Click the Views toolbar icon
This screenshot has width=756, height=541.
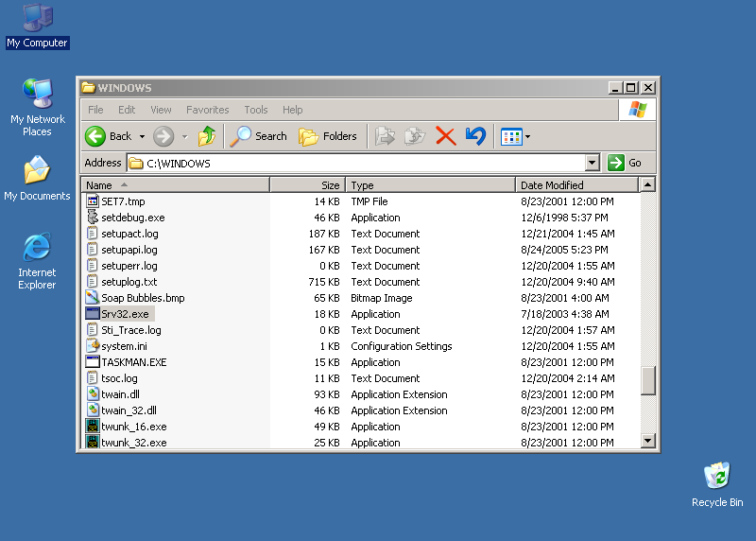point(511,137)
